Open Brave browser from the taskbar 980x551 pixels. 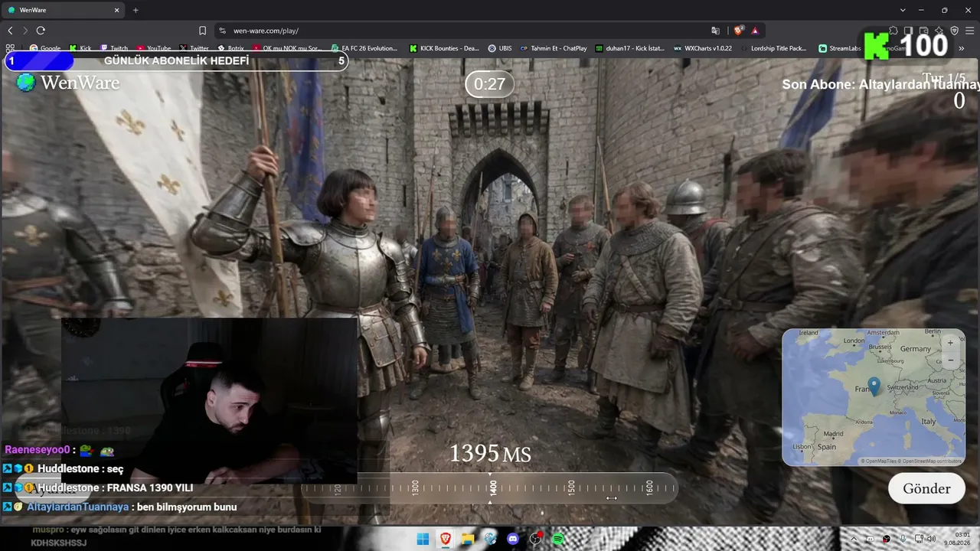click(445, 539)
